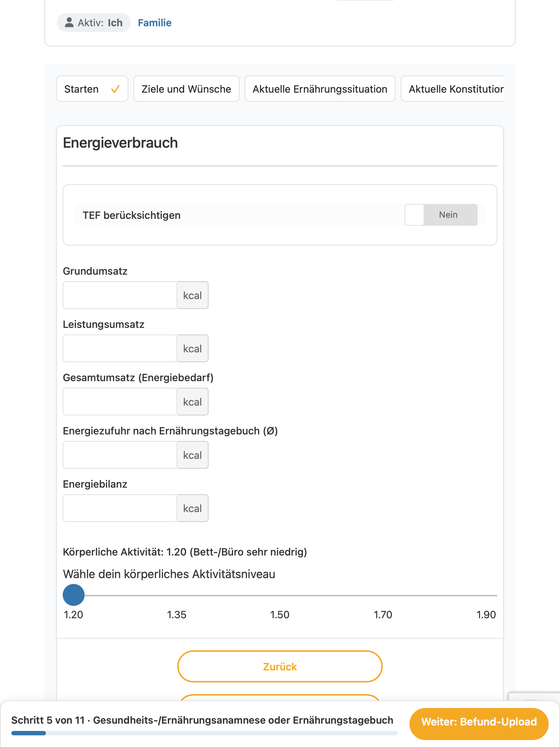This screenshot has height=747, width=560.
Task: Open the Familie link
Action: (x=155, y=23)
